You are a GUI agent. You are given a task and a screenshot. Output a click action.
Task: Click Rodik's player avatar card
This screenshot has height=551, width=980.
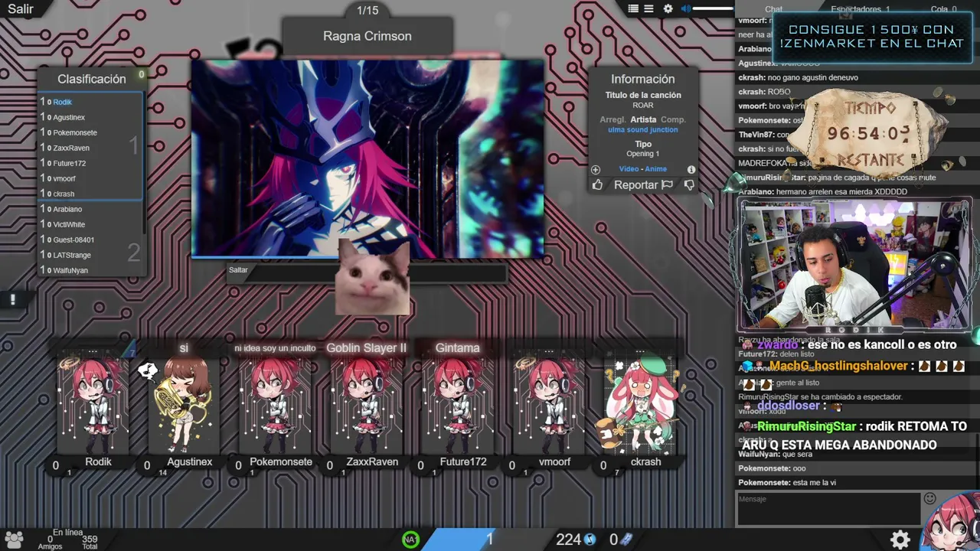click(93, 406)
